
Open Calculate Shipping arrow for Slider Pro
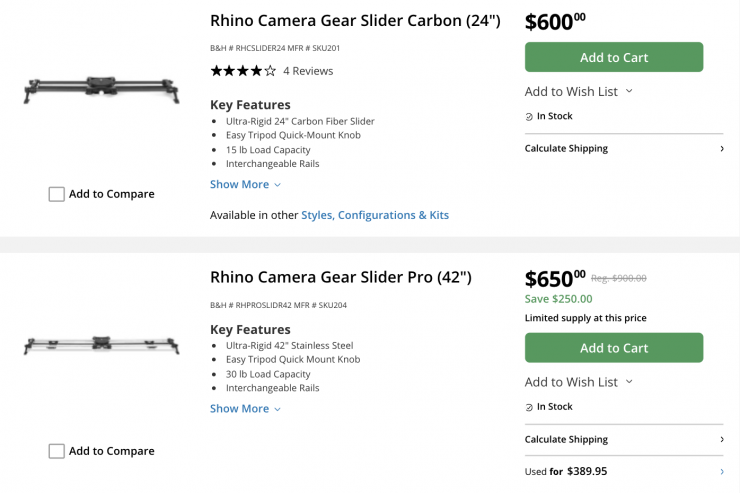722,440
